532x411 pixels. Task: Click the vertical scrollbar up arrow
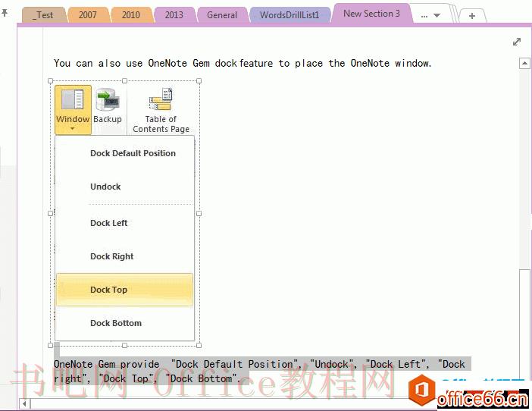(x=524, y=63)
